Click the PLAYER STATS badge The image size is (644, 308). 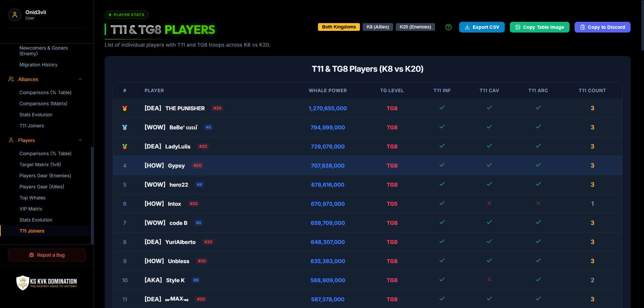126,15
